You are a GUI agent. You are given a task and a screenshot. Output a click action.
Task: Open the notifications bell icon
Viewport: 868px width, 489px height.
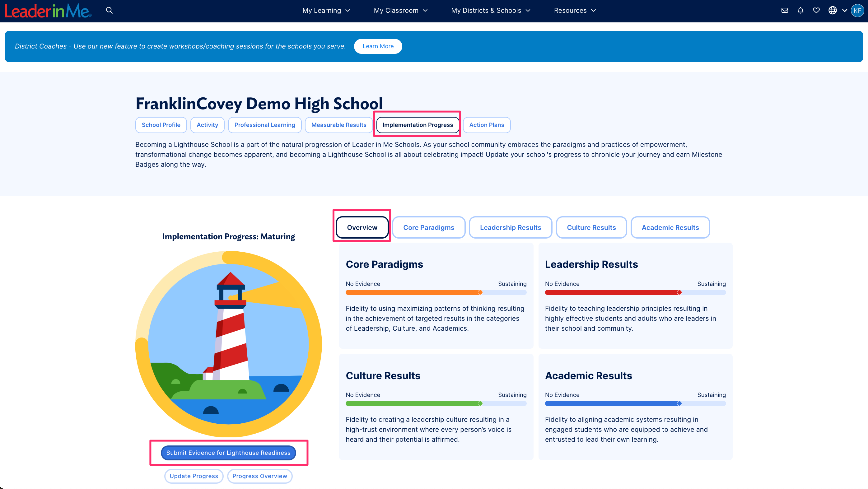(x=800, y=11)
